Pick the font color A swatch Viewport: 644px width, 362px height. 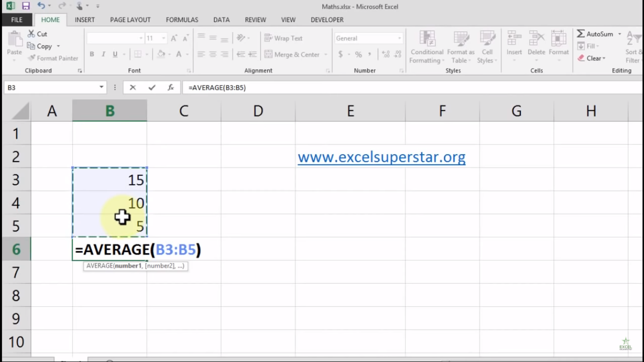[x=179, y=54]
